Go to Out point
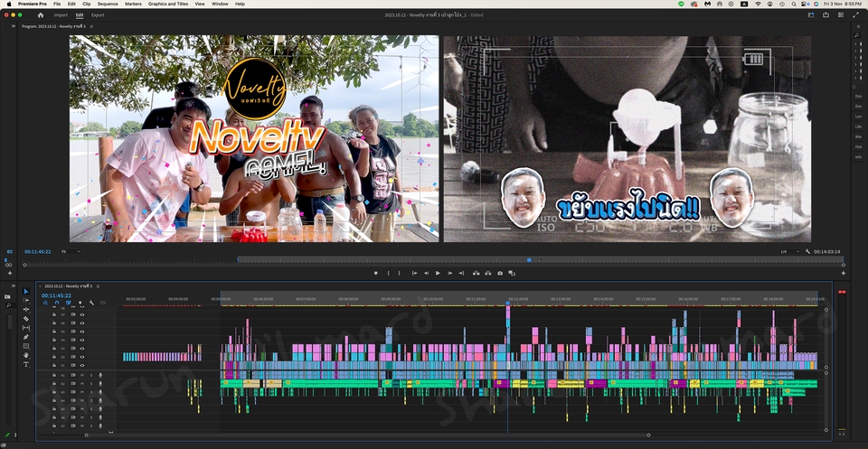 (x=461, y=273)
